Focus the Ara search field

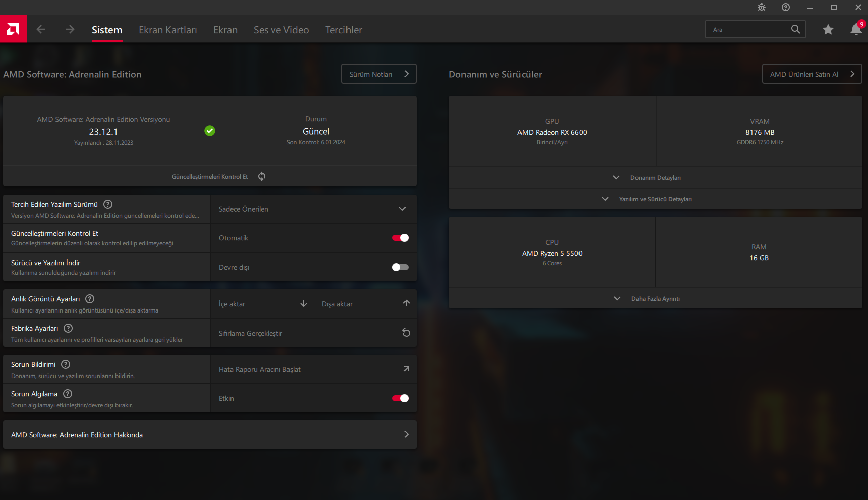click(x=756, y=29)
